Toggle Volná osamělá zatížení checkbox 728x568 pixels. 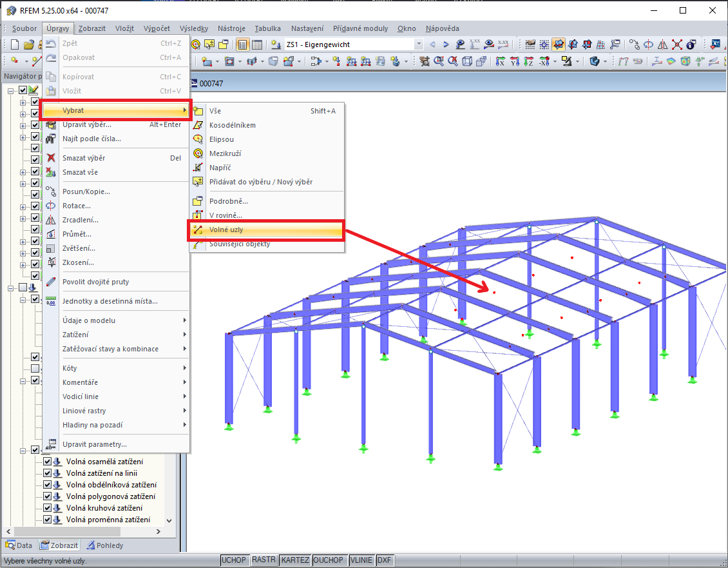(x=48, y=462)
